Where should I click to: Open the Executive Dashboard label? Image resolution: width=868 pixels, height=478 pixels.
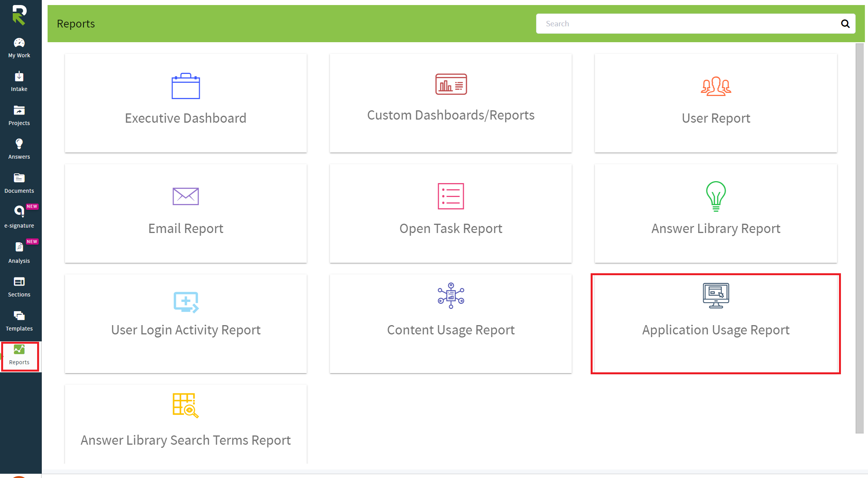[x=186, y=118]
